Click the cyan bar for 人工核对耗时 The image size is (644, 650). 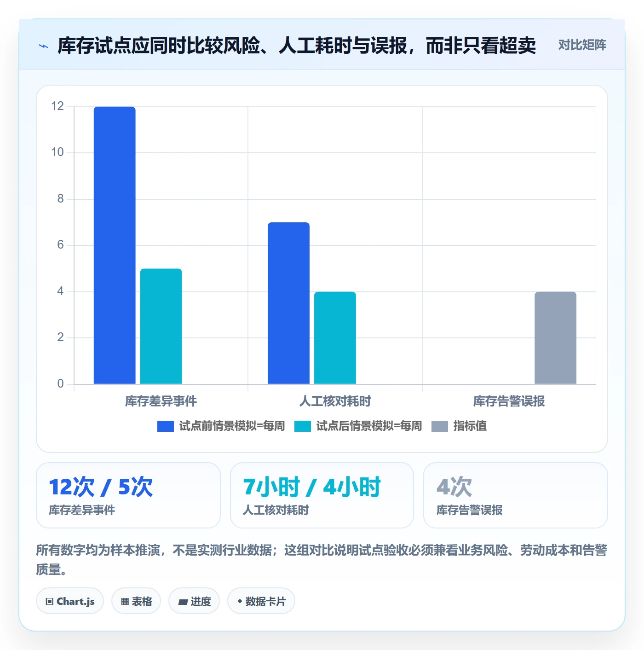click(x=335, y=338)
